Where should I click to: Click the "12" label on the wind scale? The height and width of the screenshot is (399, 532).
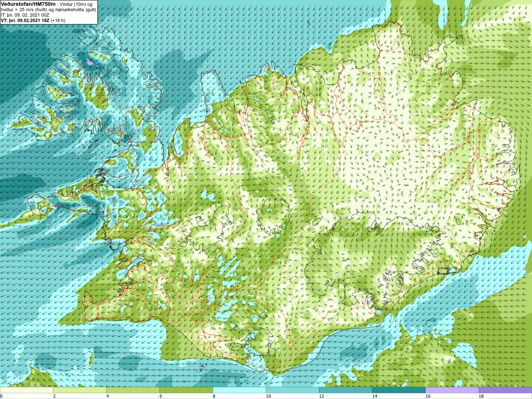(x=321, y=396)
